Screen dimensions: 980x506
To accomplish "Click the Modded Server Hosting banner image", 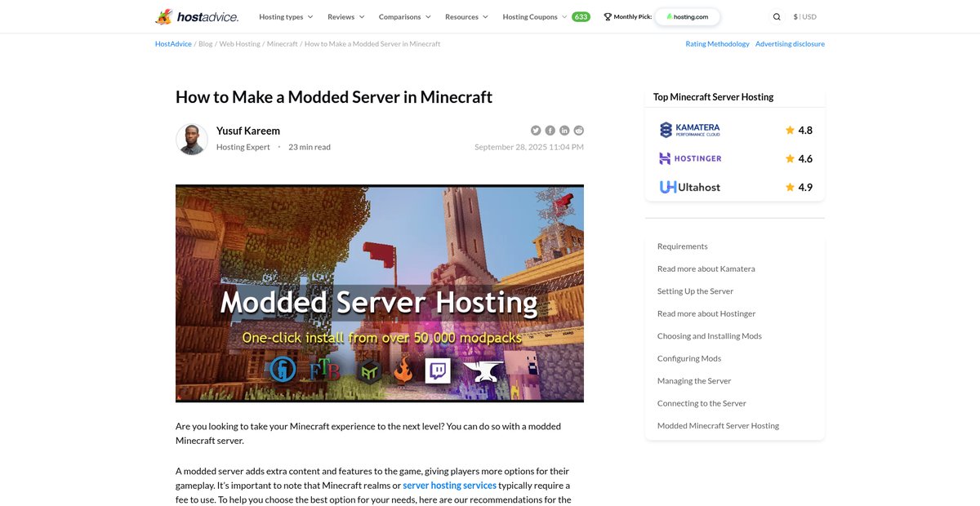I will [380, 294].
